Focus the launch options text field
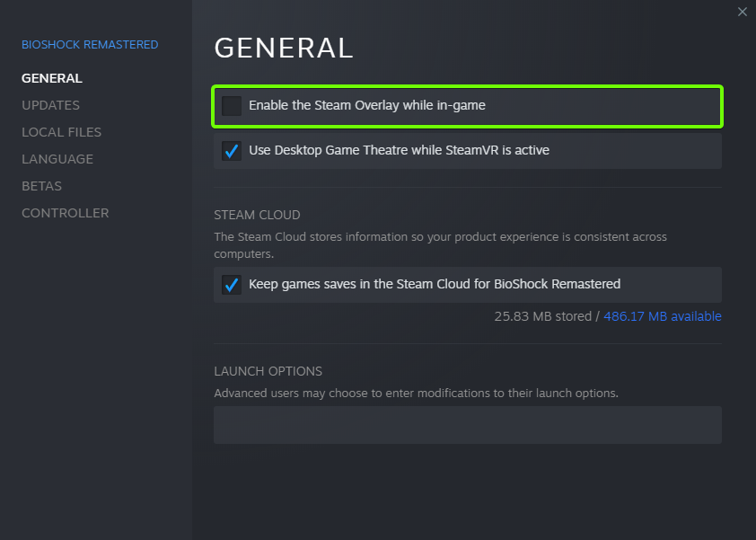756x540 pixels. click(467, 425)
